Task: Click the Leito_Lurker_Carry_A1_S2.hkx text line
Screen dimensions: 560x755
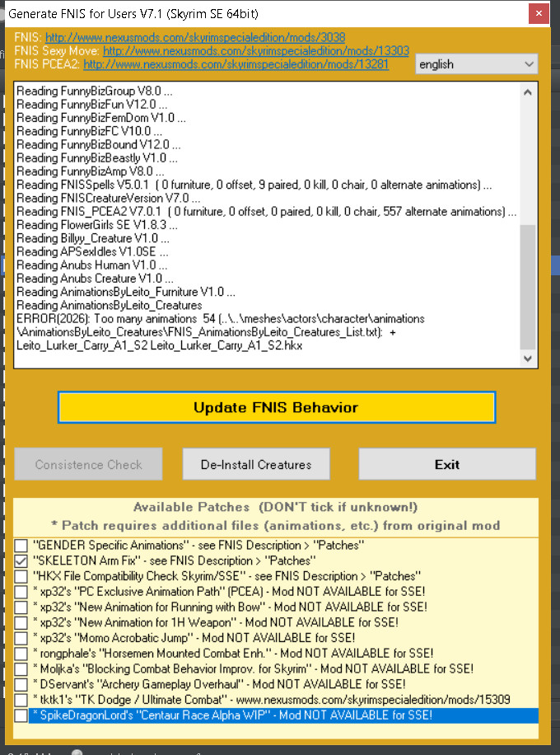Action: pos(159,345)
